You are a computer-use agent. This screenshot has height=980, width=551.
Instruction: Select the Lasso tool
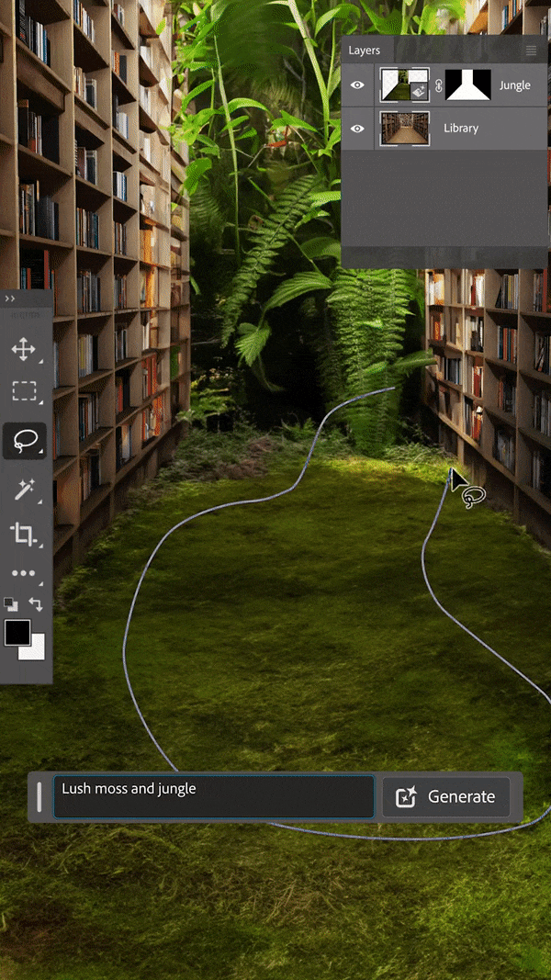(25, 441)
